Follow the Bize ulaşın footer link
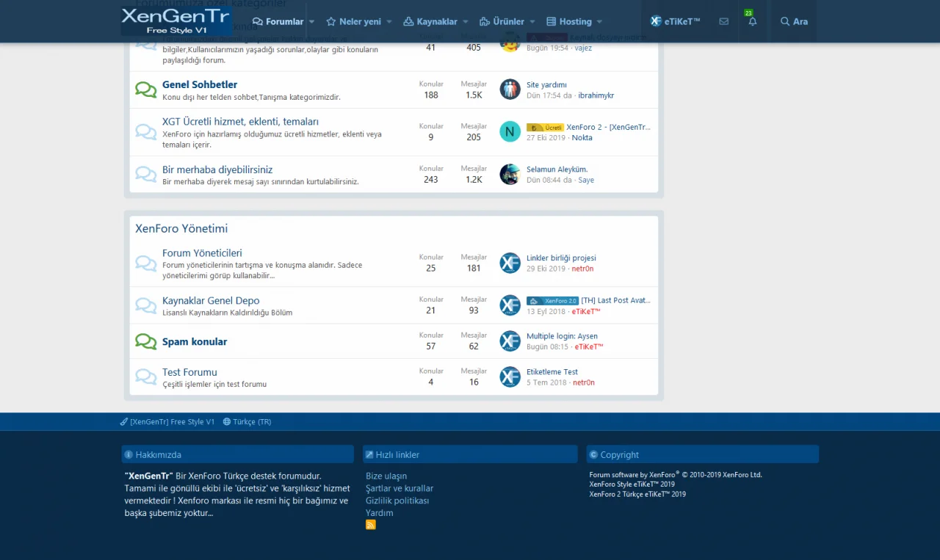Screen dimensions: 940x560 pos(386,476)
